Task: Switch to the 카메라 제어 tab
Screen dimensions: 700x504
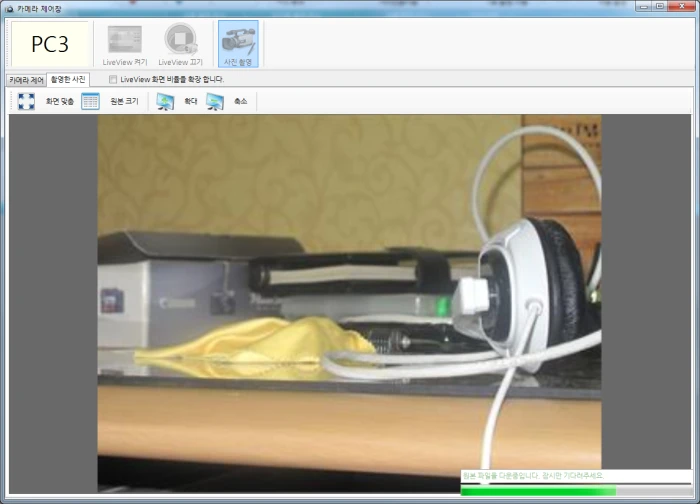Action: tap(26, 80)
